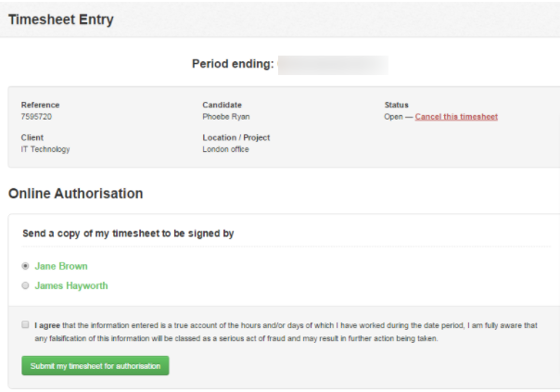
Task: Click the candidate name Phoebe Ryan
Action: click(226, 117)
